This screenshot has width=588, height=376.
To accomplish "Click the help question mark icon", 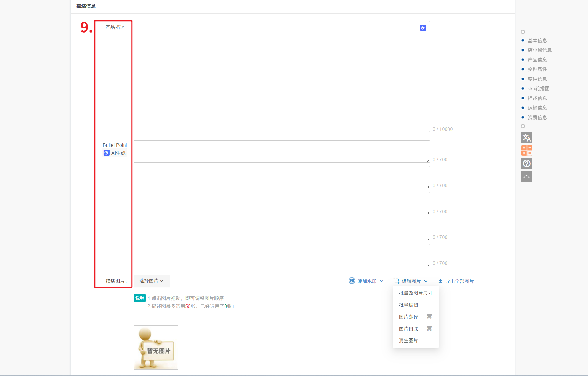I will tap(526, 163).
